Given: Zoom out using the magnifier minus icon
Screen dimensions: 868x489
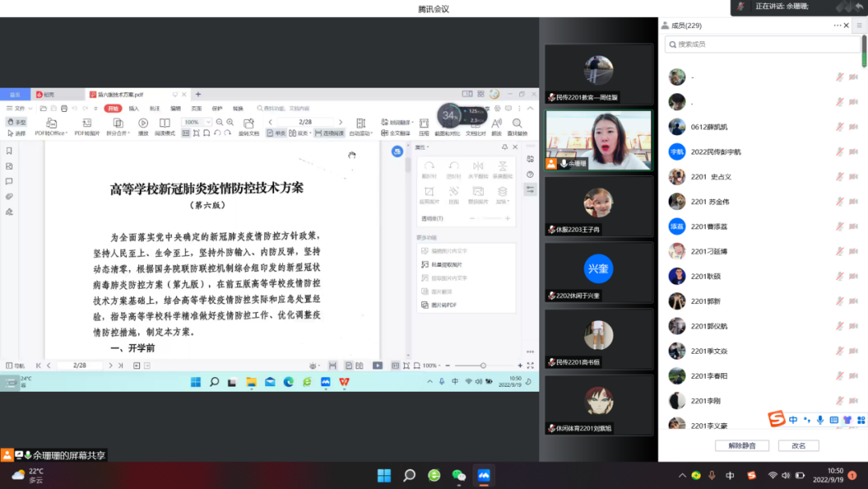Looking at the screenshot, I should (219, 121).
